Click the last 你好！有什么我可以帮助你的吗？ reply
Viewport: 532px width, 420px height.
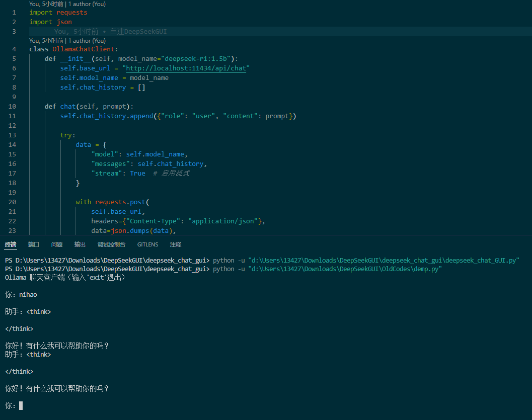[57, 388]
